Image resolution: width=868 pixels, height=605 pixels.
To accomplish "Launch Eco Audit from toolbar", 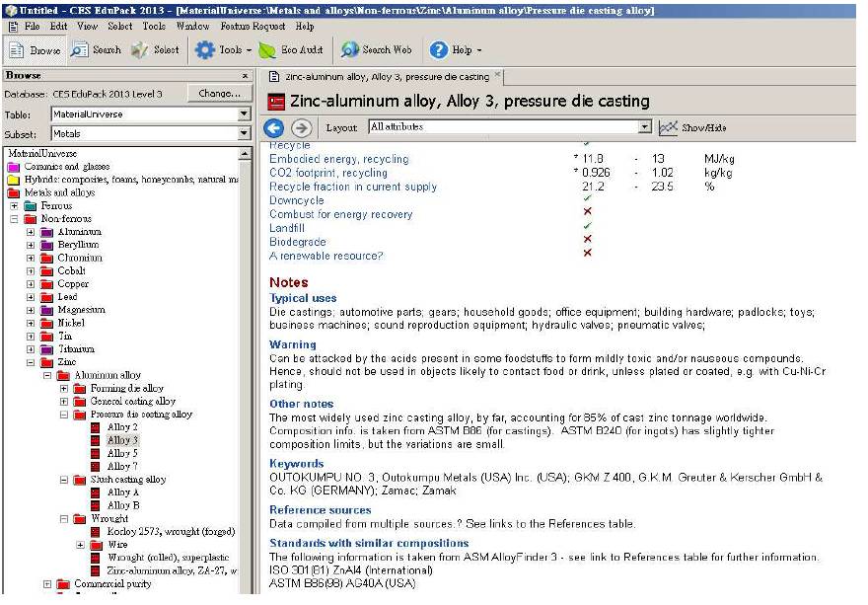I will (291, 50).
